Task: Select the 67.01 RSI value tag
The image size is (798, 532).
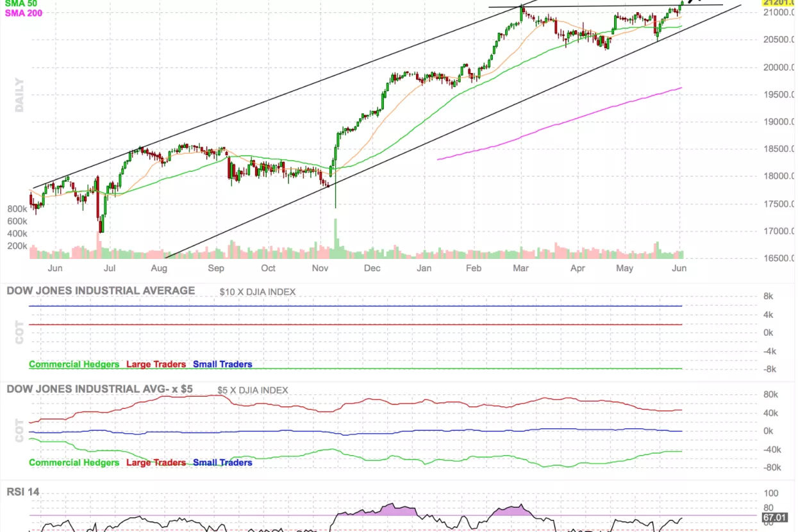Action: point(774,517)
